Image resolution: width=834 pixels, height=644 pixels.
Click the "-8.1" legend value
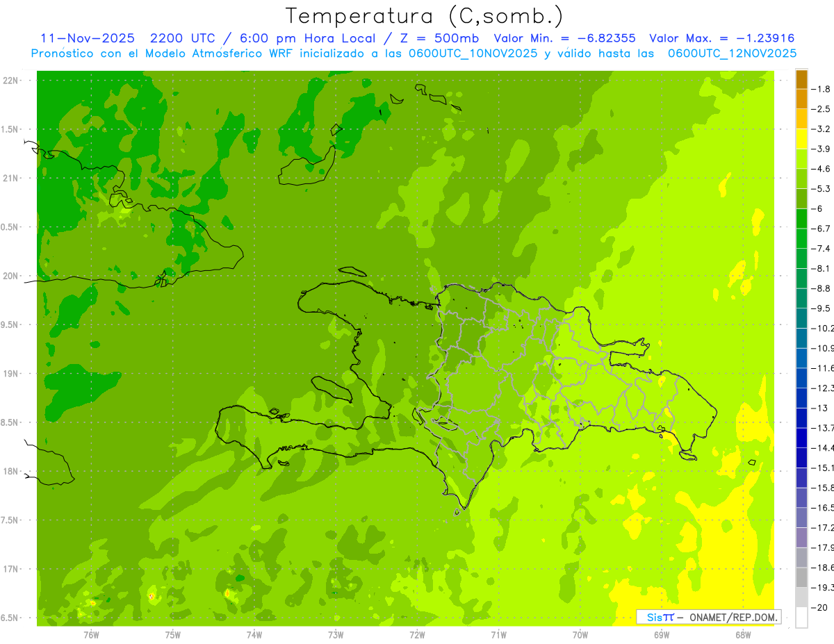(821, 268)
